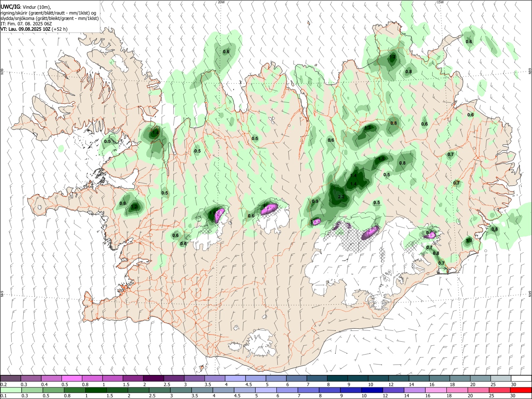The image size is (532, 399).
Task: Click the 'UWC/IG: Vindur (10m),' title line
Action: click(x=26, y=7)
